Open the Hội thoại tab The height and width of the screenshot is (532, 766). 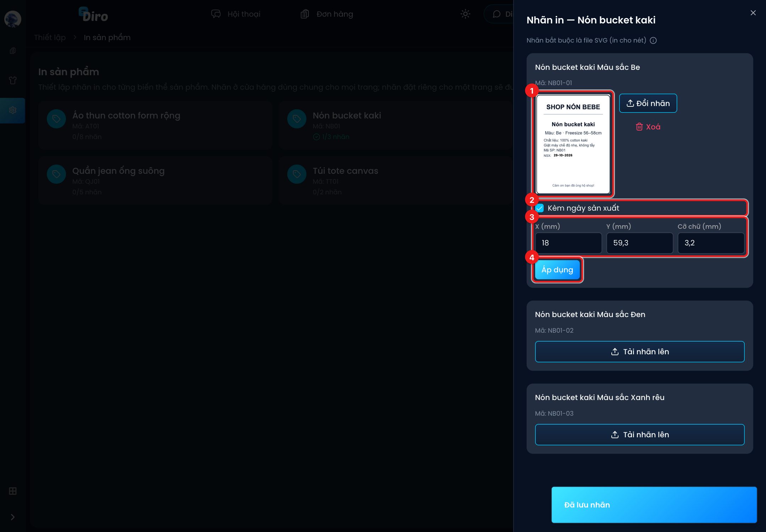tap(236, 14)
